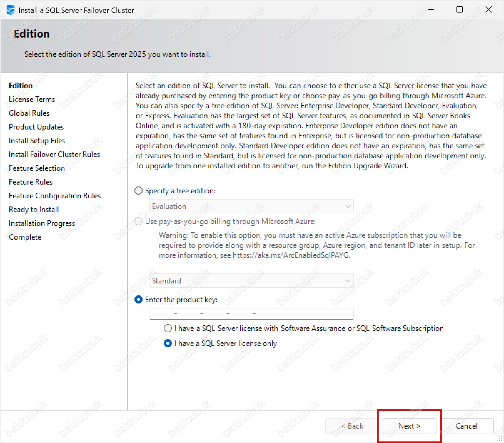Select Ready to Install step
Image resolution: width=504 pixels, height=443 pixels.
pyautogui.click(x=34, y=209)
